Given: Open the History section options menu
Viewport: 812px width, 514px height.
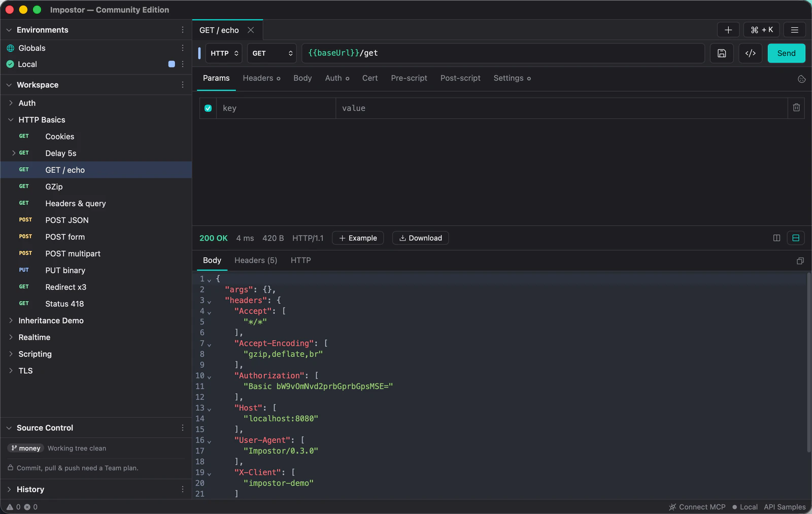Looking at the screenshot, I should 183,489.
